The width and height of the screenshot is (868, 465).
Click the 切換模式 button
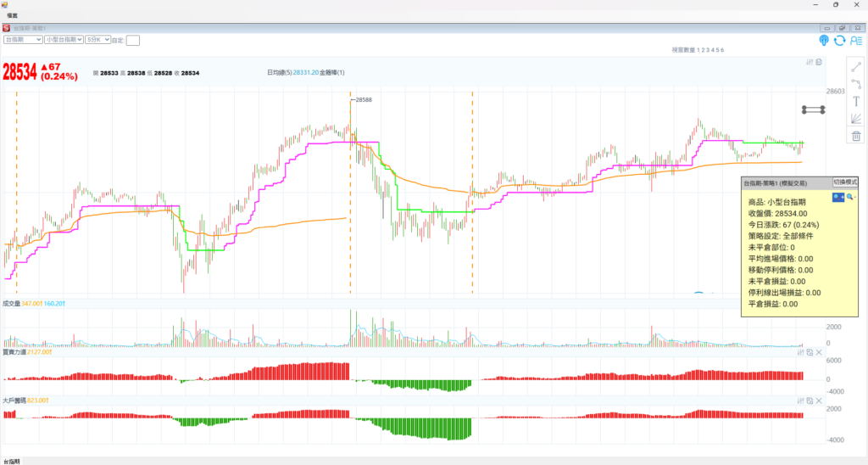tap(844, 182)
